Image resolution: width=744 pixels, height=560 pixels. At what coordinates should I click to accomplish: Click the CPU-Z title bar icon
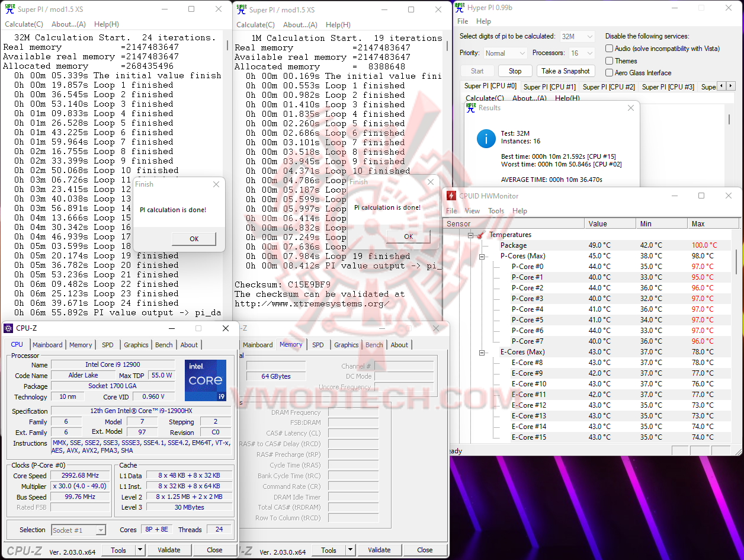8,328
